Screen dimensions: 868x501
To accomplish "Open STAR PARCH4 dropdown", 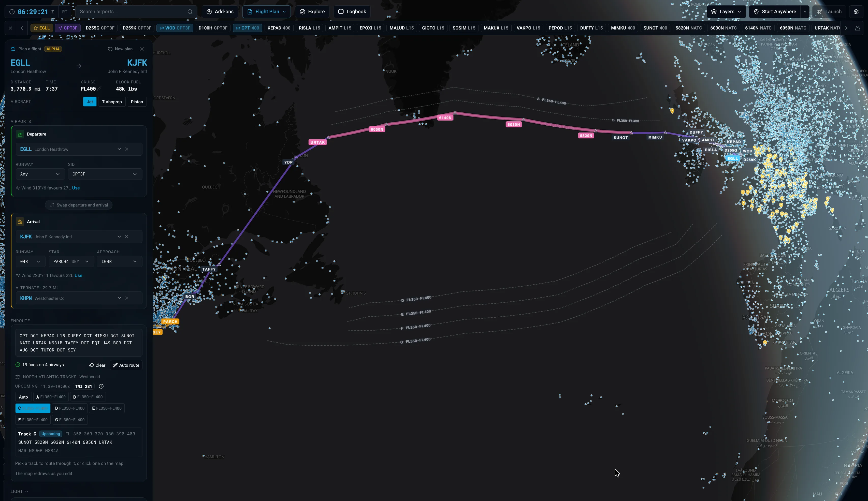I will pos(71,261).
